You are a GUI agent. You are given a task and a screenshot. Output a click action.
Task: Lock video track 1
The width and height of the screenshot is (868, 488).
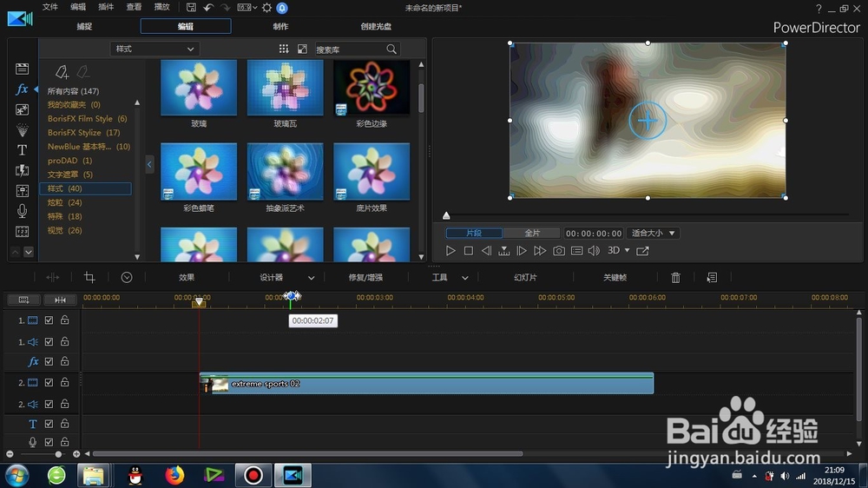65,320
